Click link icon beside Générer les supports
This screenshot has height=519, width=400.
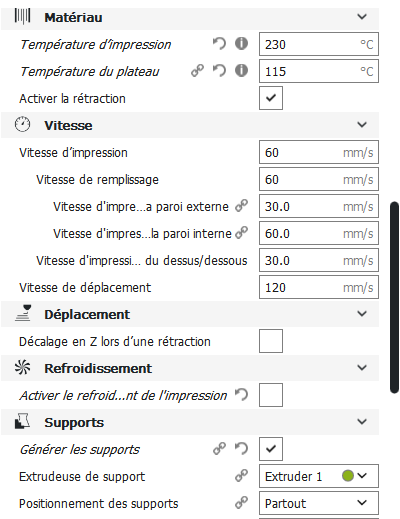tap(219, 449)
